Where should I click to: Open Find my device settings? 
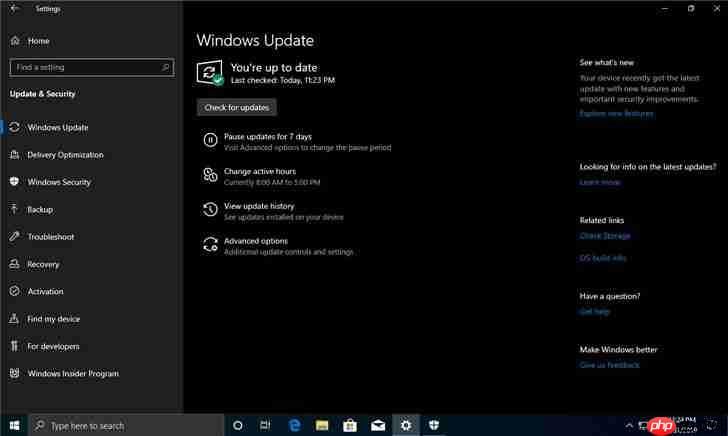pos(53,319)
